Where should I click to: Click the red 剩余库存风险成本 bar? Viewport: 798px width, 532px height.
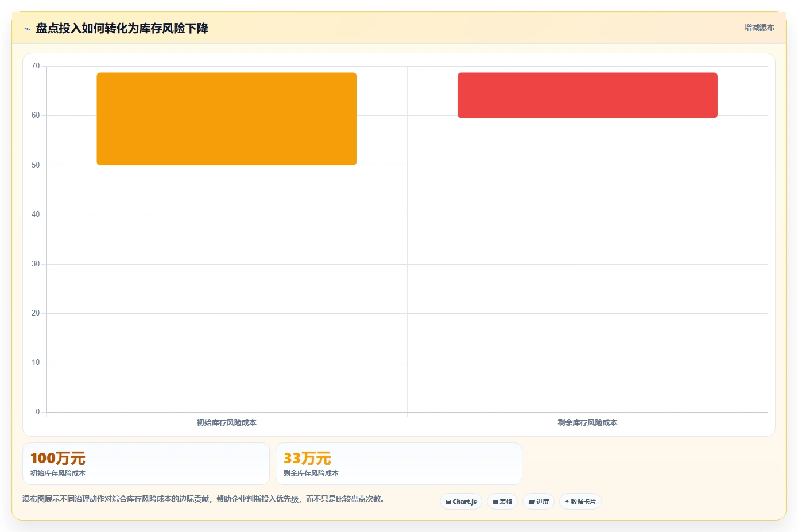point(587,95)
